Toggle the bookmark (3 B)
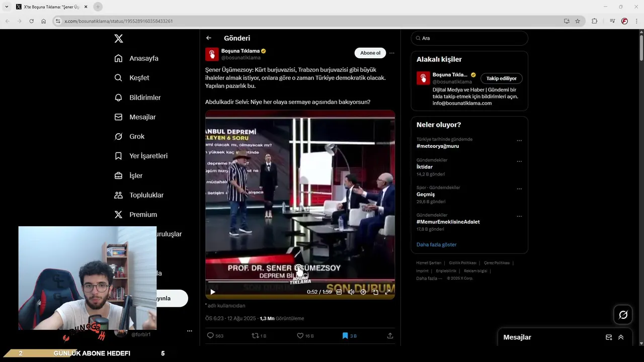The height and width of the screenshot is (362, 644). [x=349, y=336]
